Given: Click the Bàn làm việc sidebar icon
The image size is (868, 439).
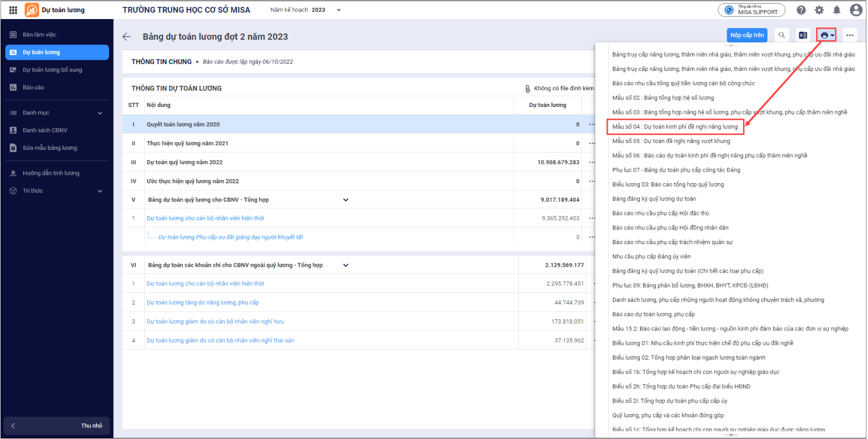Looking at the screenshot, I should coord(13,34).
